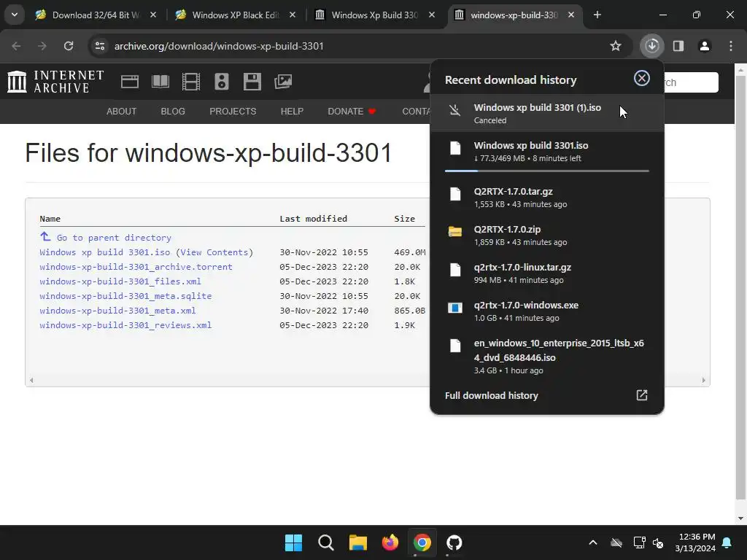Screen dimensions: 747x560
Task: Open the Software floppy disk icon
Action: click(252, 82)
